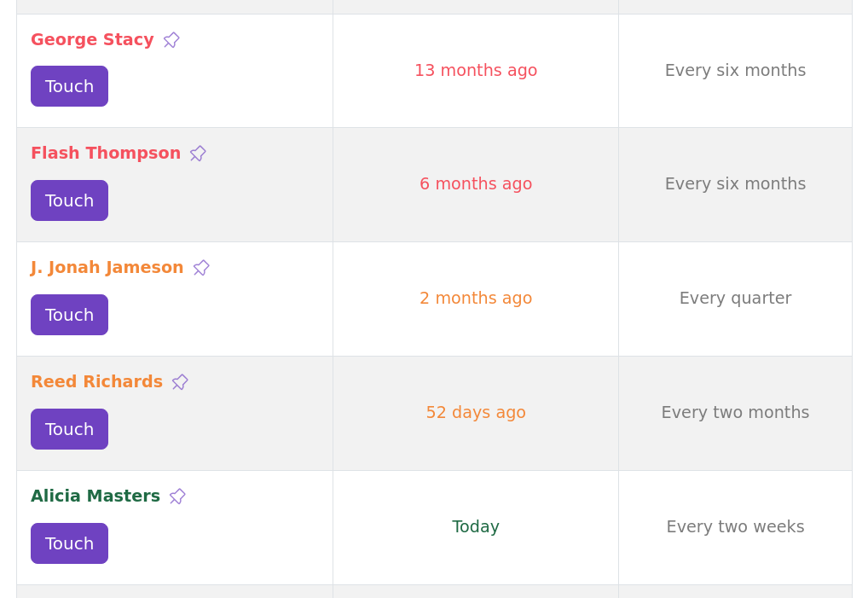Open George Stacy contact name link
The width and height of the screenshot is (868, 598).
(x=92, y=40)
